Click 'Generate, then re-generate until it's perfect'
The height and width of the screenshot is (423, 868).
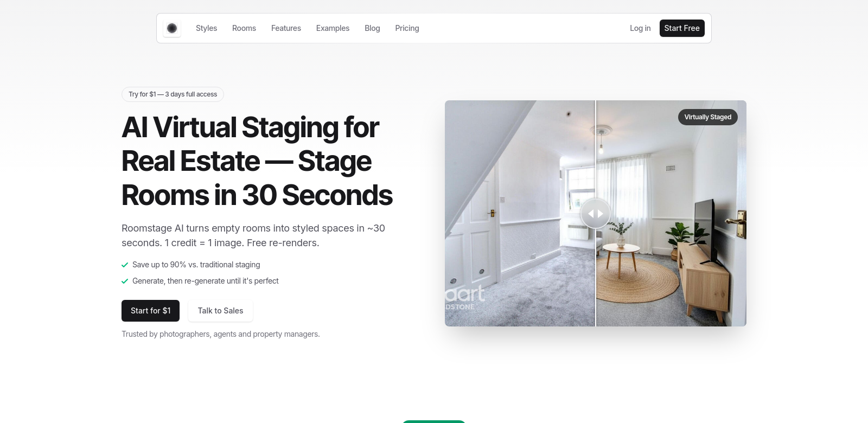(x=206, y=281)
